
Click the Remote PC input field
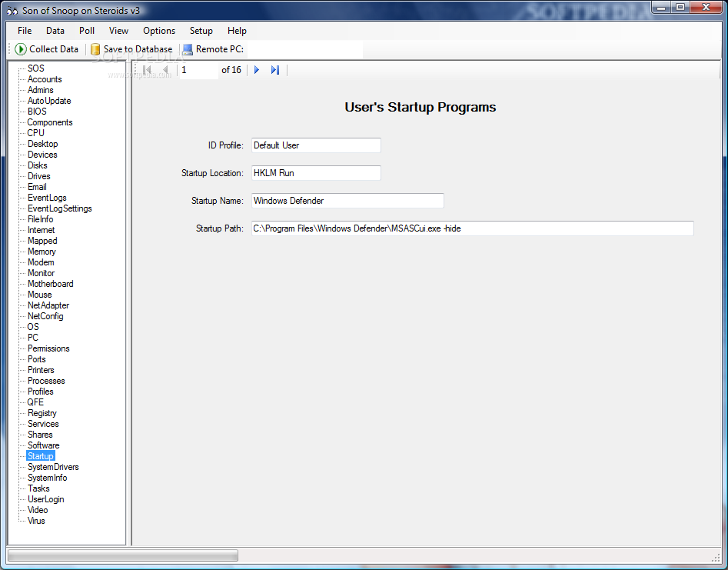[304, 49]
